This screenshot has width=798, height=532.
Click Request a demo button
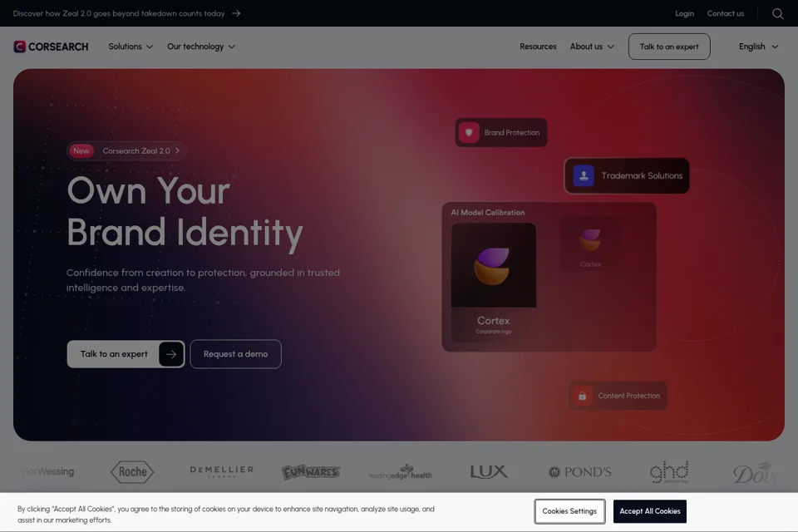click(x=235, y=354)
